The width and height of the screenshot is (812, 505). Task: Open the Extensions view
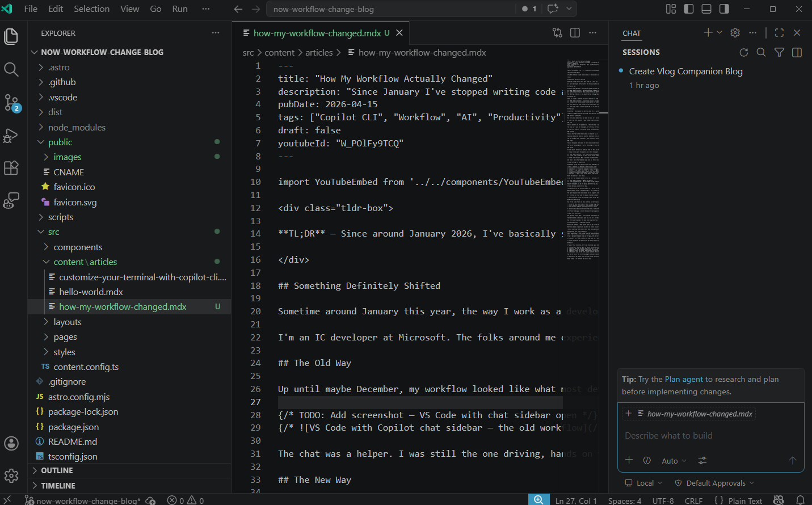[x=11, y=168]
